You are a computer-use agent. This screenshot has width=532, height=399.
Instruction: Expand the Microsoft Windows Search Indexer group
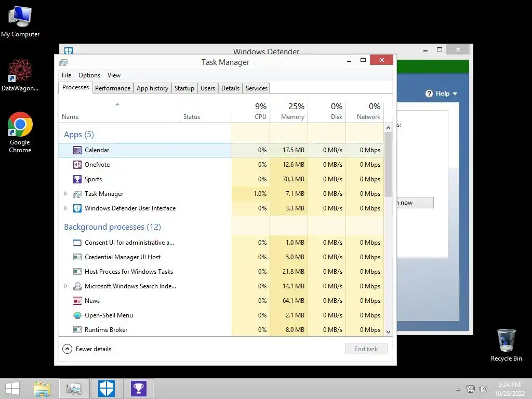(66, 286)
